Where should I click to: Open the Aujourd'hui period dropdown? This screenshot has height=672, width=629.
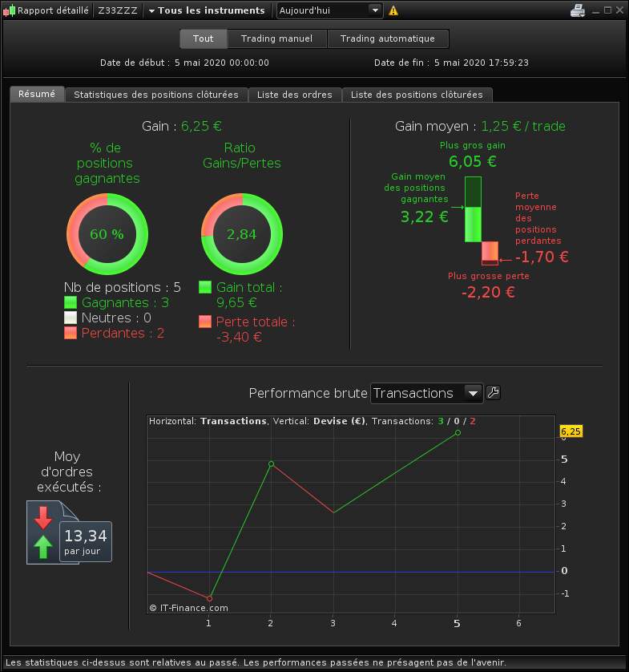[x=329, y=10]
